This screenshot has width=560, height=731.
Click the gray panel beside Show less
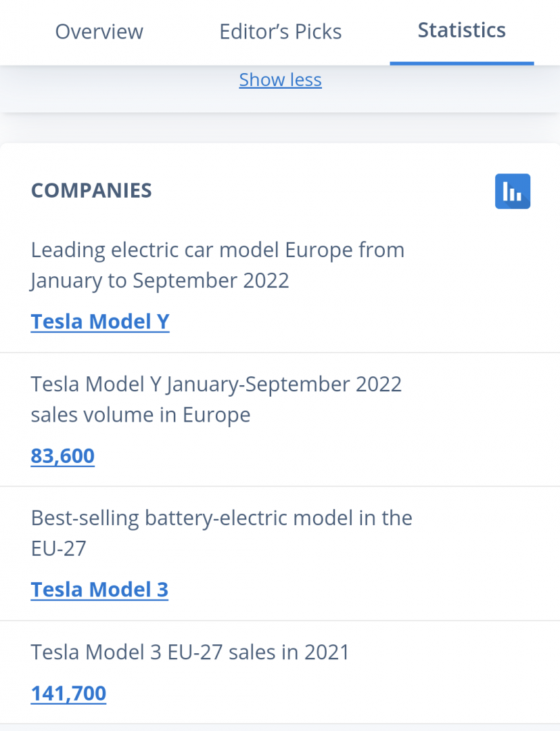(x=440, y=88)
